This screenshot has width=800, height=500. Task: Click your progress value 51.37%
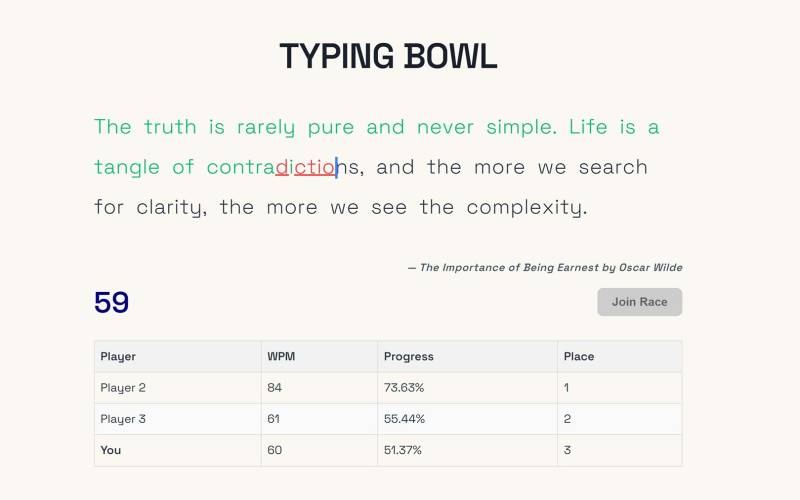click(x=403, y=450)
